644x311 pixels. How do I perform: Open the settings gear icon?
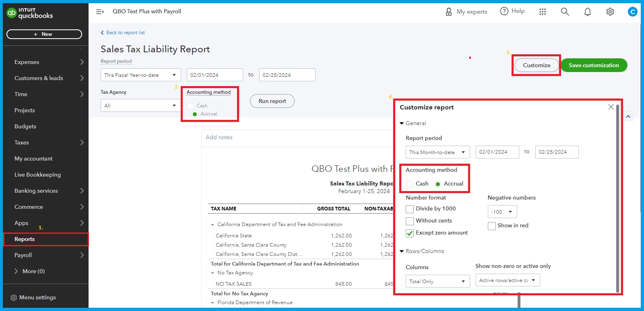point(610,12)
